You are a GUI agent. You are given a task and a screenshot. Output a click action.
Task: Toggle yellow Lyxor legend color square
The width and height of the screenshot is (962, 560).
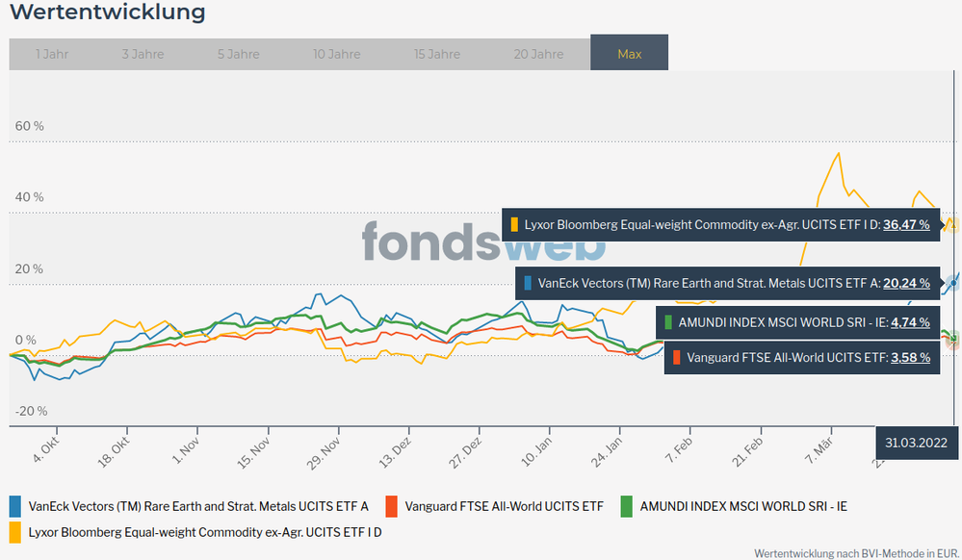(x=15, y=530)
